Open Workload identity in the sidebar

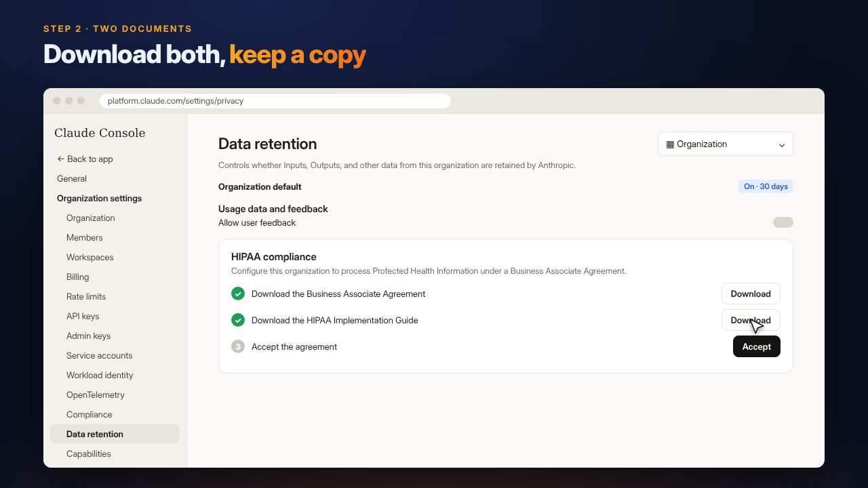click(x=100, y=375)
